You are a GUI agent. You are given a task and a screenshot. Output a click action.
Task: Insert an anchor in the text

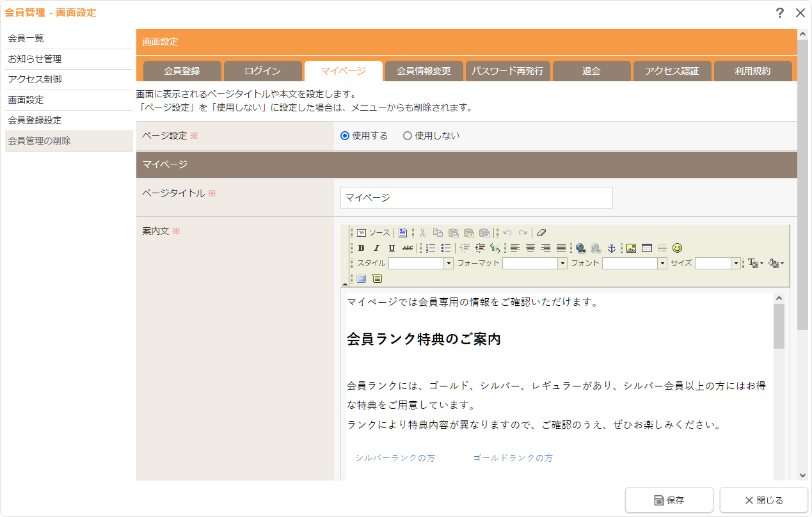pyautogui.click(x=611, y=248)
